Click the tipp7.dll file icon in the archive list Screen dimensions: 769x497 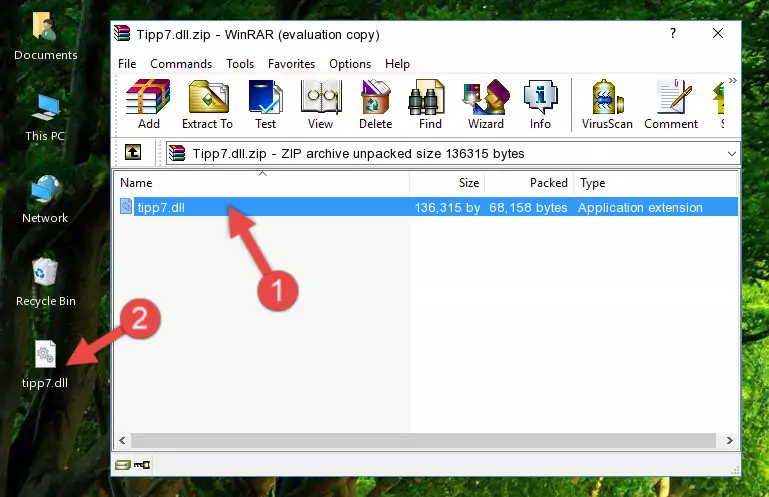[x=126, y=207]
